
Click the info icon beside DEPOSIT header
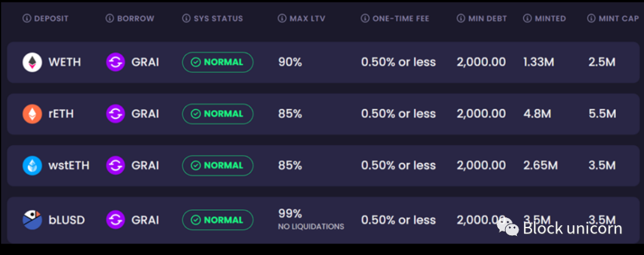[x=26, y=19]
